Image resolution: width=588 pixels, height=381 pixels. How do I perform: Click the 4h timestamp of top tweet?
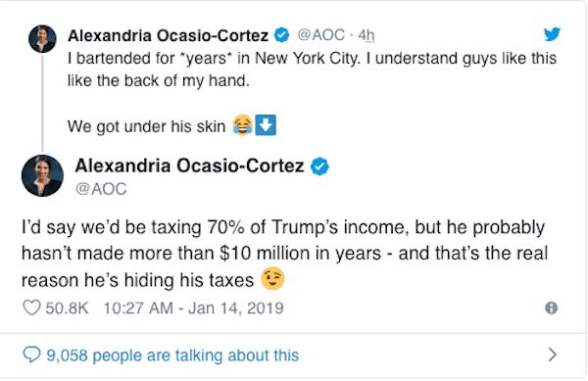point(366,35)
